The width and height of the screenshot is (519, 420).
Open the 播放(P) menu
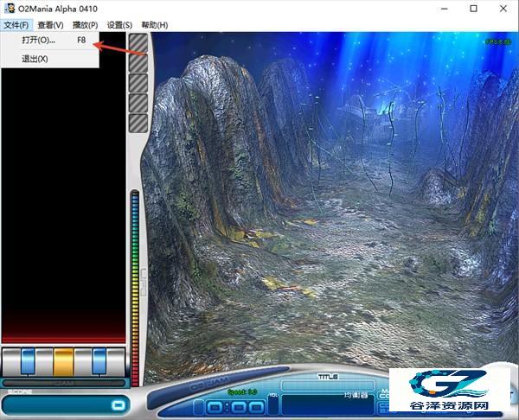point(85,25)
